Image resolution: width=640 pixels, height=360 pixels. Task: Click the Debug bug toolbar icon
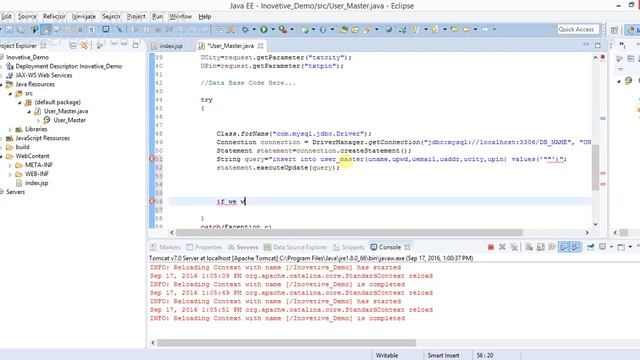(x=245, y=29)
